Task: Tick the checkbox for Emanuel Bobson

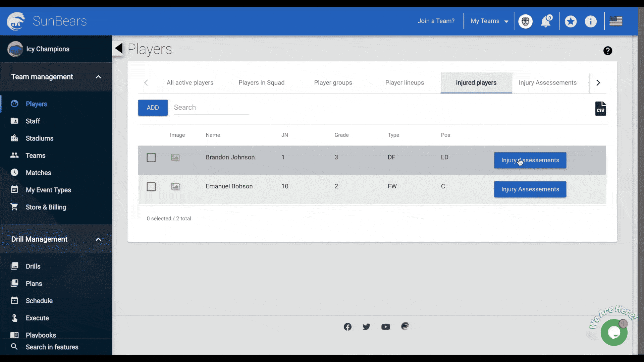Action: 151,187
